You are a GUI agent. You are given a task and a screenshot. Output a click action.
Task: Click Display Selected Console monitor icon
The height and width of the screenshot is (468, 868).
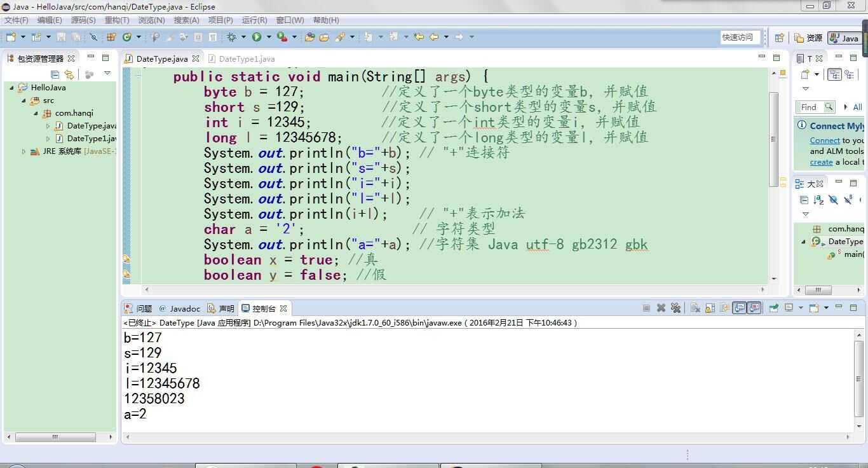789,308
